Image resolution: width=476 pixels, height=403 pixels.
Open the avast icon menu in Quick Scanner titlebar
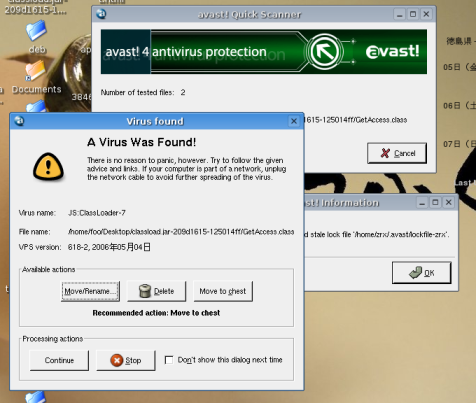pyautogui.click(x=101, y=14)
